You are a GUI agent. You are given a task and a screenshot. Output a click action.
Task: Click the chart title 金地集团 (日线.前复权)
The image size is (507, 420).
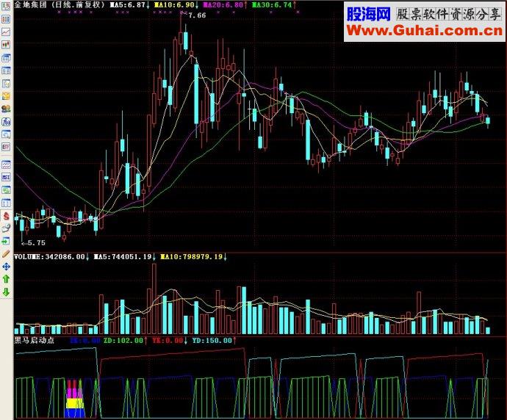60,5
